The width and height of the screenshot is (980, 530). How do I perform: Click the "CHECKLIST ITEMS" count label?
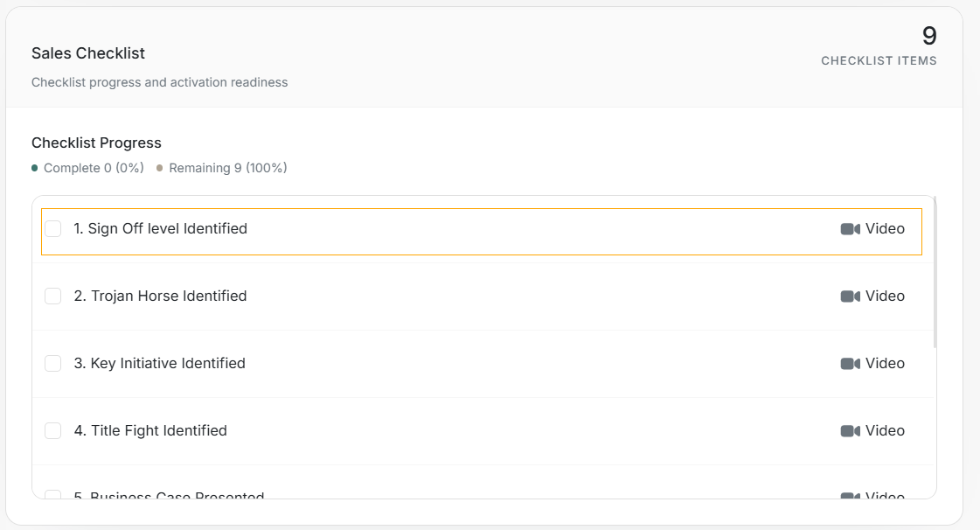click(879, 61)
